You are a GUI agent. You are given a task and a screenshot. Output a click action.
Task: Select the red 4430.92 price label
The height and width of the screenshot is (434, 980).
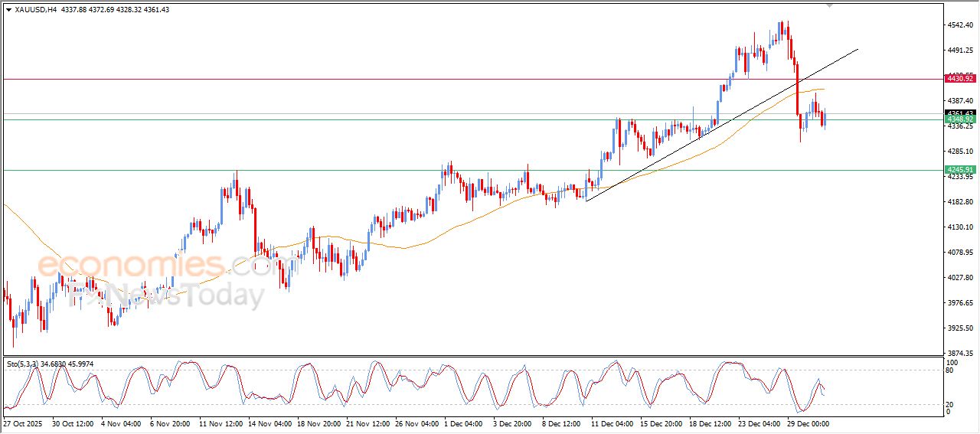coord(959,79)
